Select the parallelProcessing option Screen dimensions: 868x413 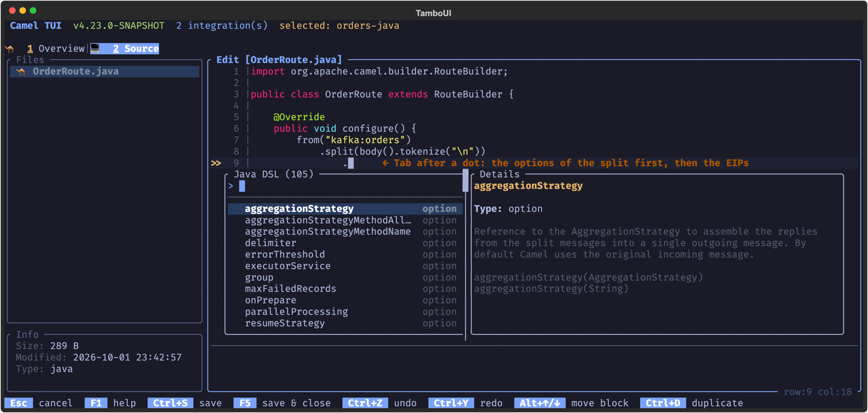click(x=346, y=312)
